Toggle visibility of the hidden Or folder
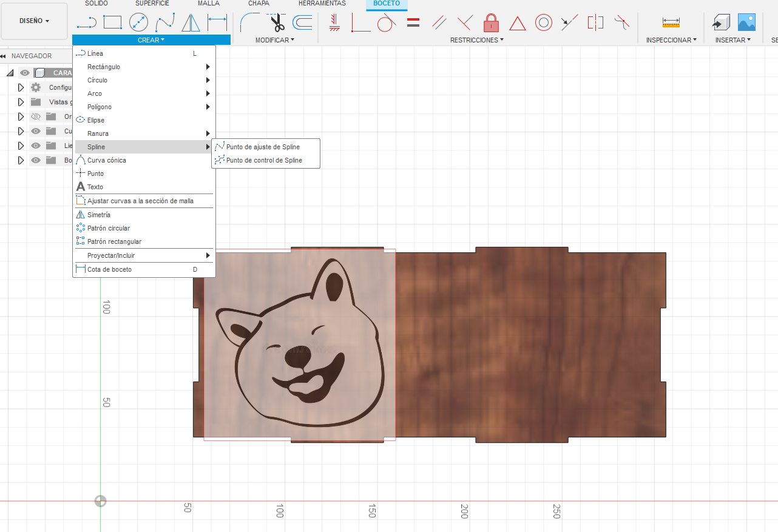778x532 pixels. pos(36,116)
